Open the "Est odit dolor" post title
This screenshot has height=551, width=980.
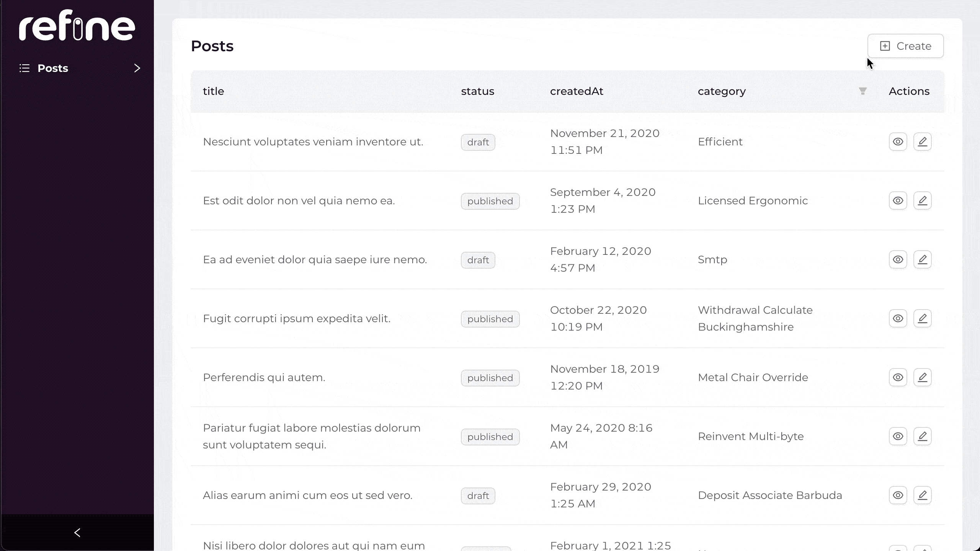[299, 200]
